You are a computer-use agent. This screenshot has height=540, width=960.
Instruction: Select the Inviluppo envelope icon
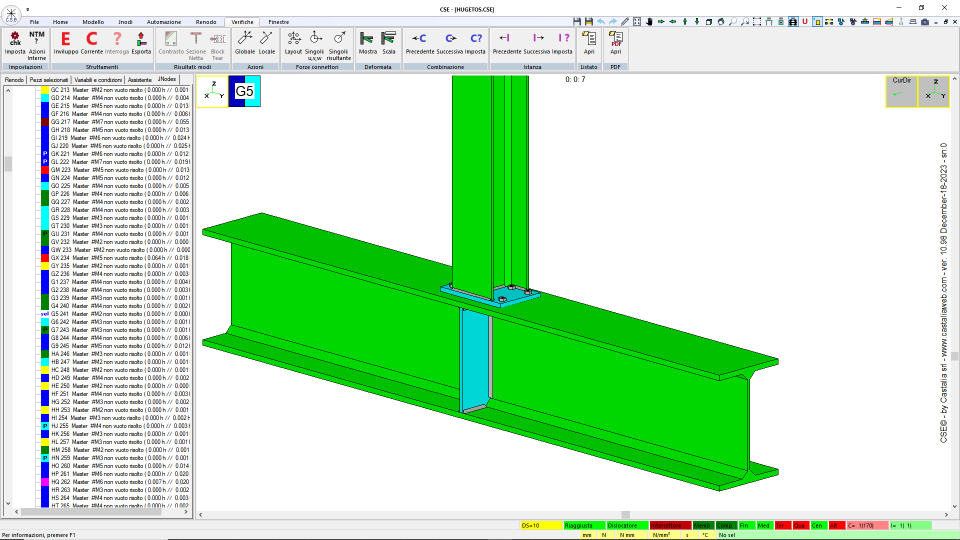pyautogui.click(x=66, y=43)
